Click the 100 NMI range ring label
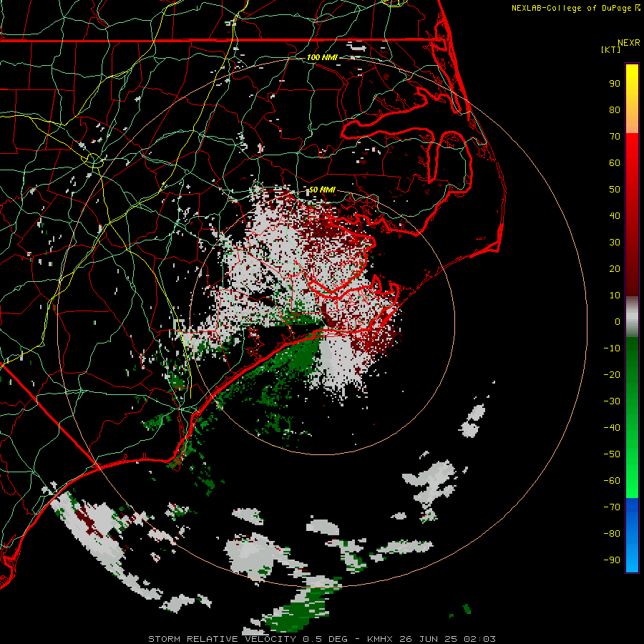The width and height of the screenshot is (644, 644). [x=322, y=57]
